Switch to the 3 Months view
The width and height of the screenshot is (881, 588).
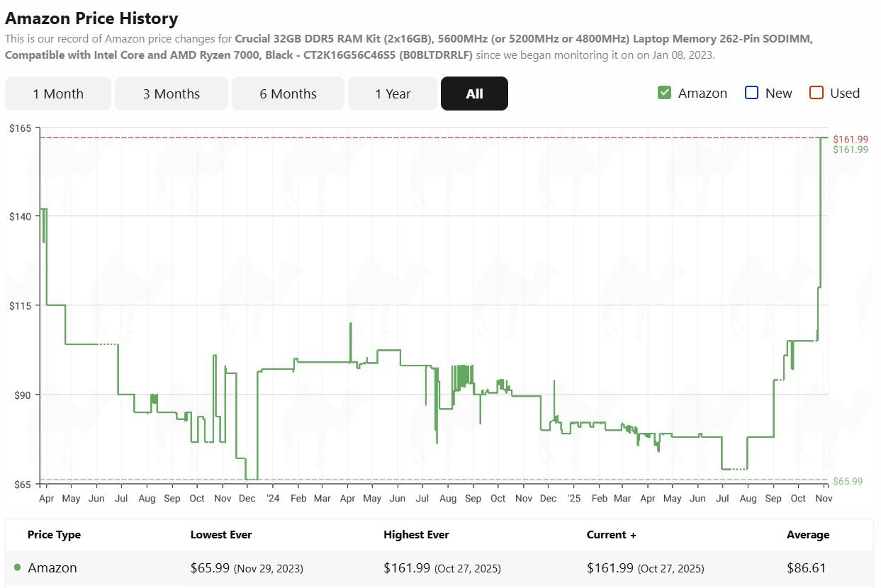click(x=172, y=94)
